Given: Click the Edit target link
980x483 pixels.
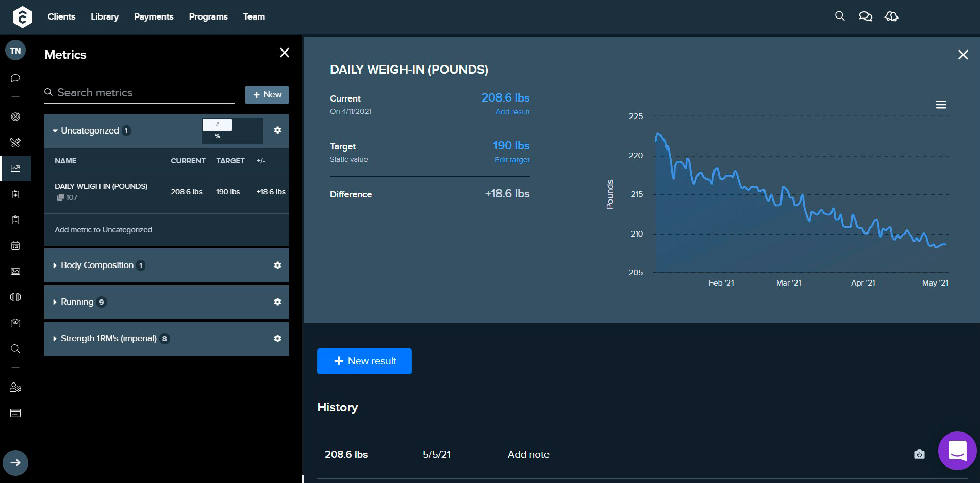Looking at the screenshot, I should 512,160.
